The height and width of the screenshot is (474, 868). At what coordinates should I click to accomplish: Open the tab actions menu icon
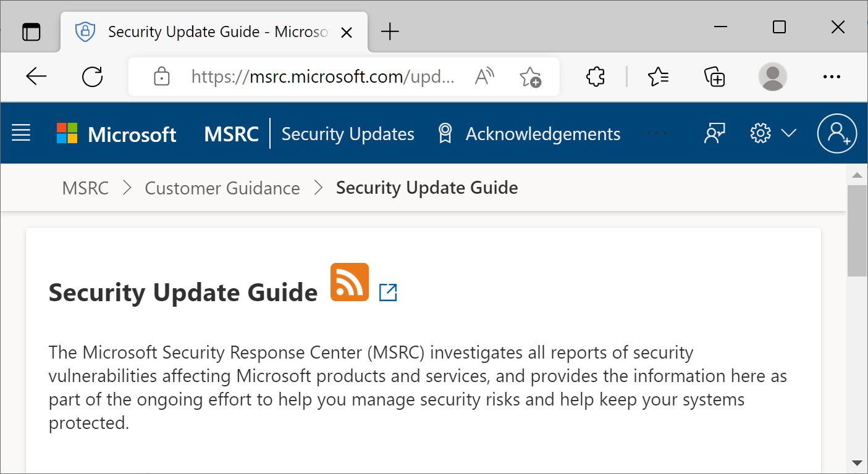(x=31, y=31)
